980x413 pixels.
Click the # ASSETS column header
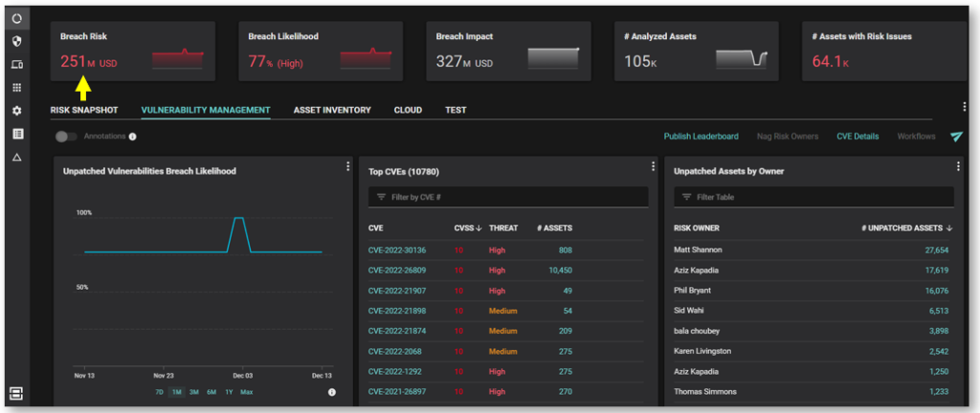point(554,228)
